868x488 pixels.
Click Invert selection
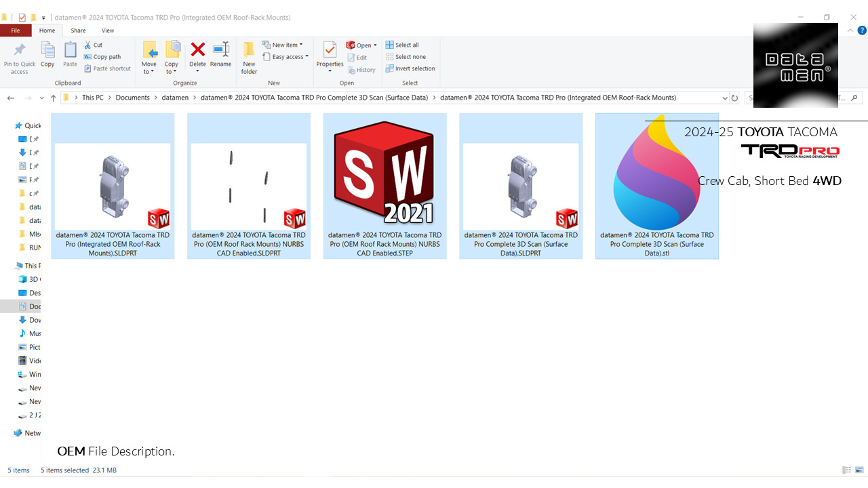coord(410,68)
